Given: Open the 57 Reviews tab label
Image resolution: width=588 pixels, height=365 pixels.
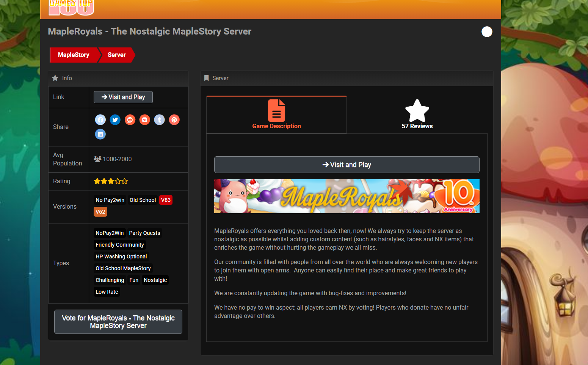Looking at the screenshot, I should point(417,126).
